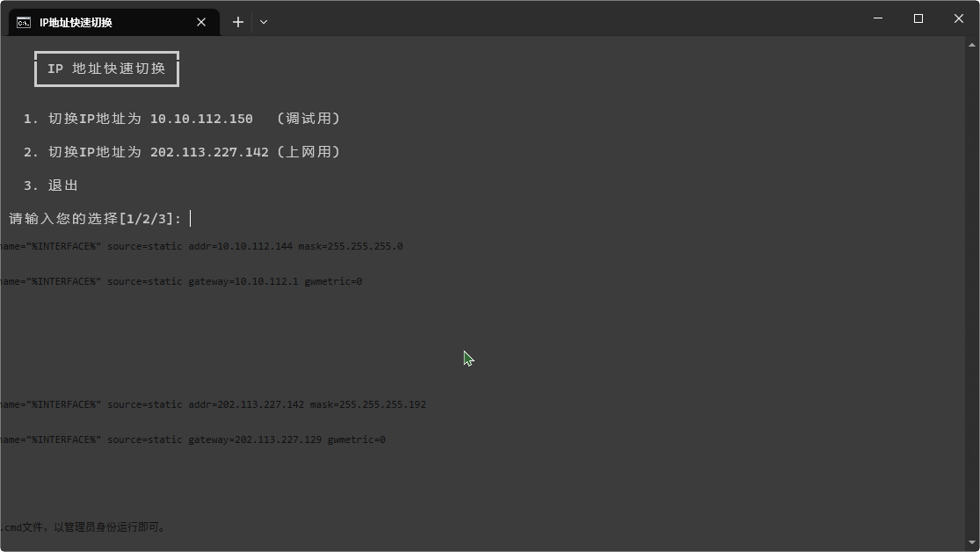Click the command prompt icon on the tab
This screenshot has width=980, height=552.
pos(24,22)
